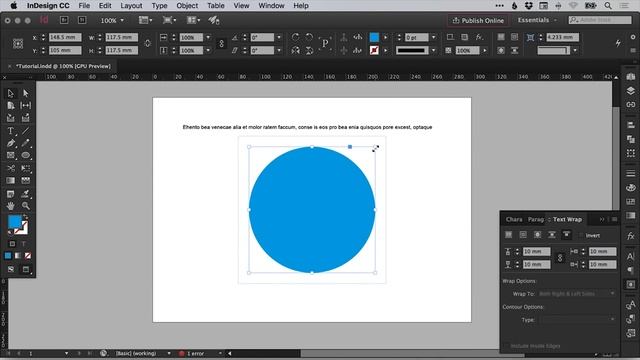Select the Type tool
This screenshot has width=640, height=360.
[x=11, y=131]
